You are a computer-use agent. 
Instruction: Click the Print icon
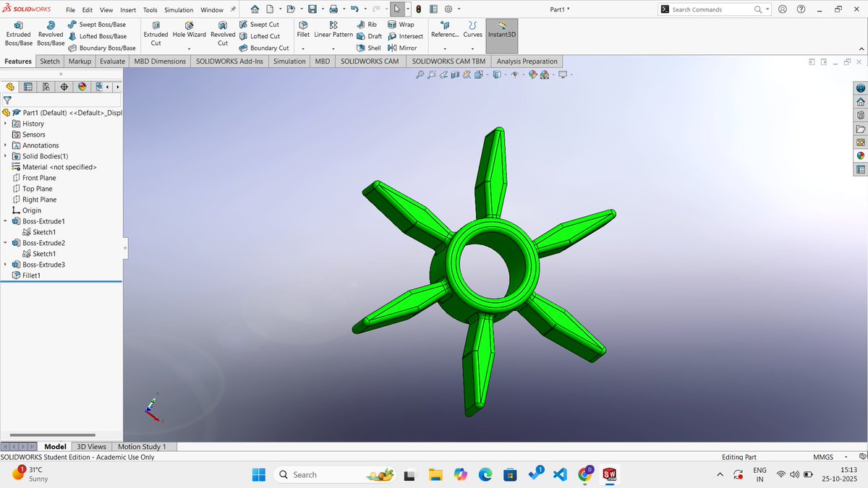pyautogui.click(x=333, y=9)
